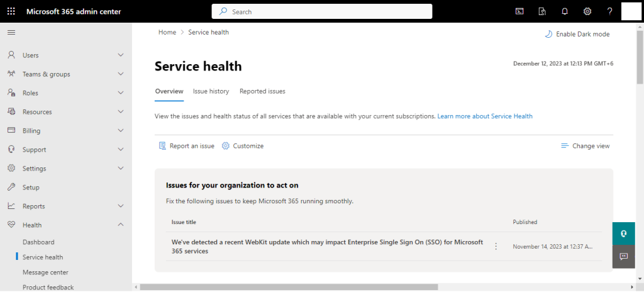Open Dashboard under Health
644x292 pixels.
[38, 242]
